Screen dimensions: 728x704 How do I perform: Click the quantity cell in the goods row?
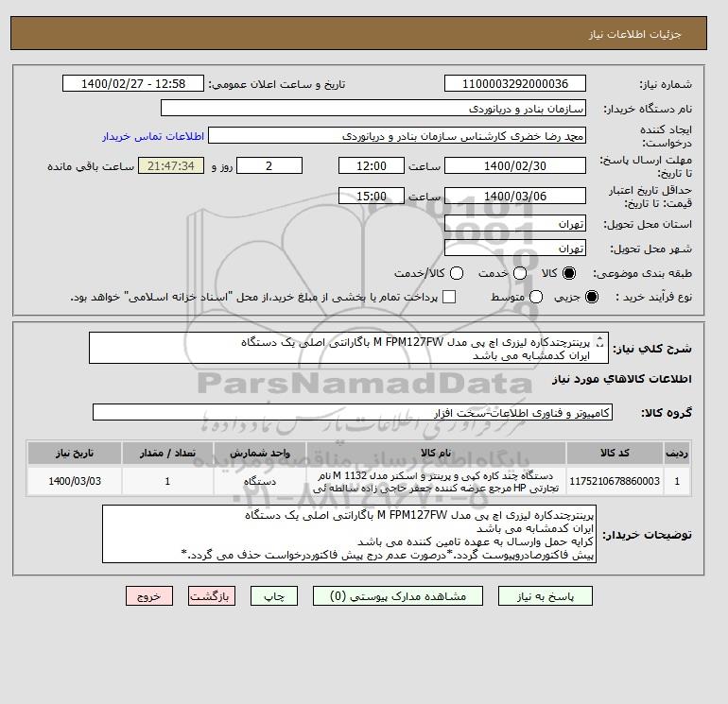pos(167,481)
